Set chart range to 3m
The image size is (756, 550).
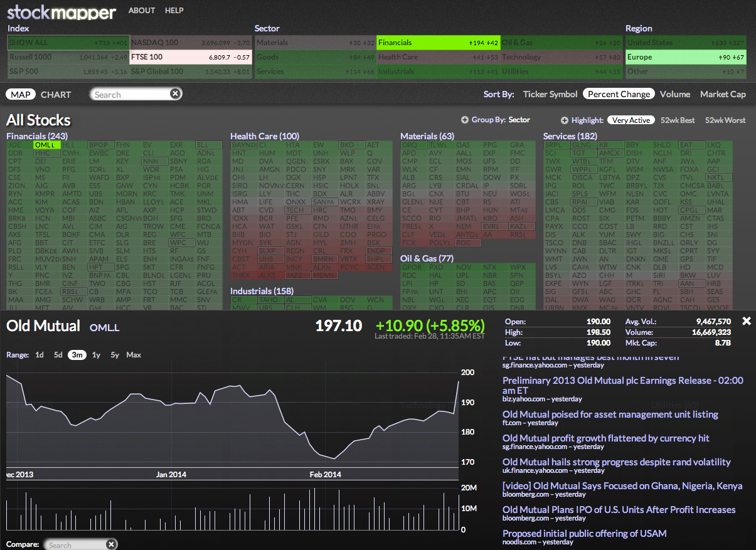point(78,355)
